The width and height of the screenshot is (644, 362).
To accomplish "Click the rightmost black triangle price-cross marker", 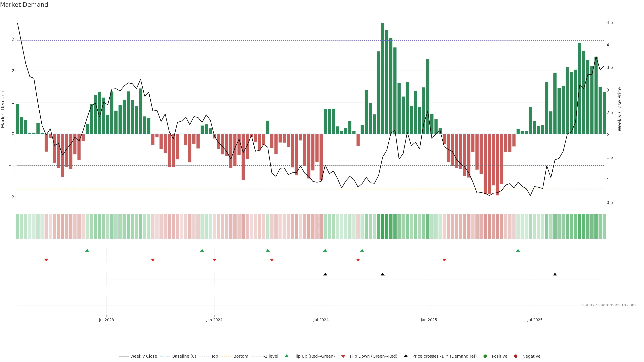I will (555, 274).
